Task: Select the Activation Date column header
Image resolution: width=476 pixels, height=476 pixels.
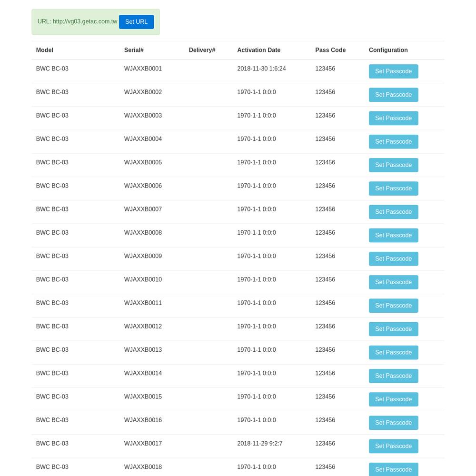Action: [258, 50]
